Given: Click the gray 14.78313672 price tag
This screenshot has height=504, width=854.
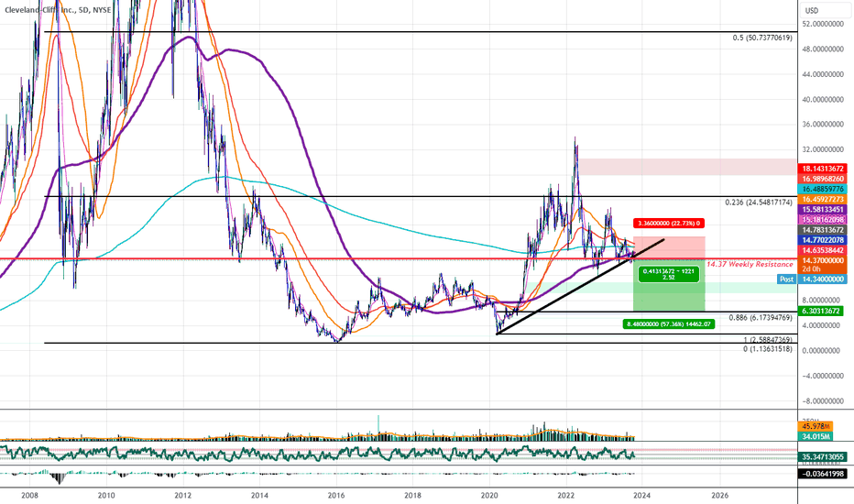Looking at the screenshot, I should (821, 230).
